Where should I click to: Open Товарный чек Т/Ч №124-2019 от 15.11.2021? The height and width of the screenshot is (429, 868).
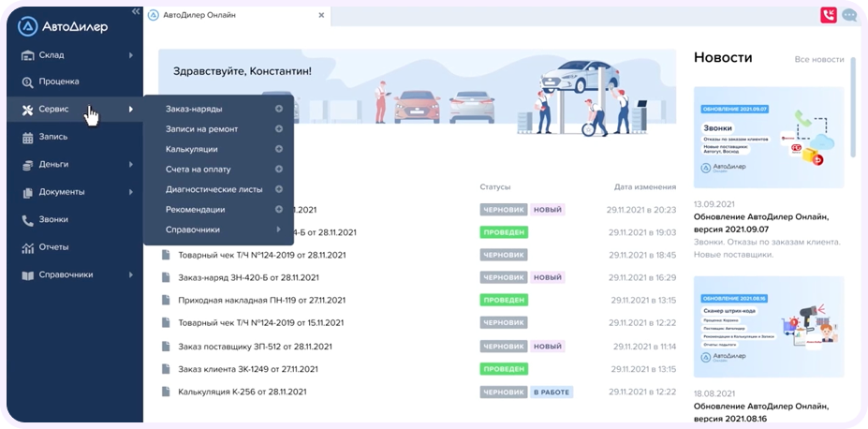pyautogui.click(x=260, y=323)
